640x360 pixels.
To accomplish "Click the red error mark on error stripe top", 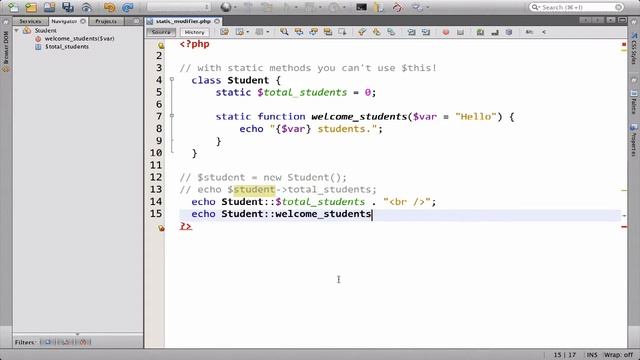I will pos(624,44).
